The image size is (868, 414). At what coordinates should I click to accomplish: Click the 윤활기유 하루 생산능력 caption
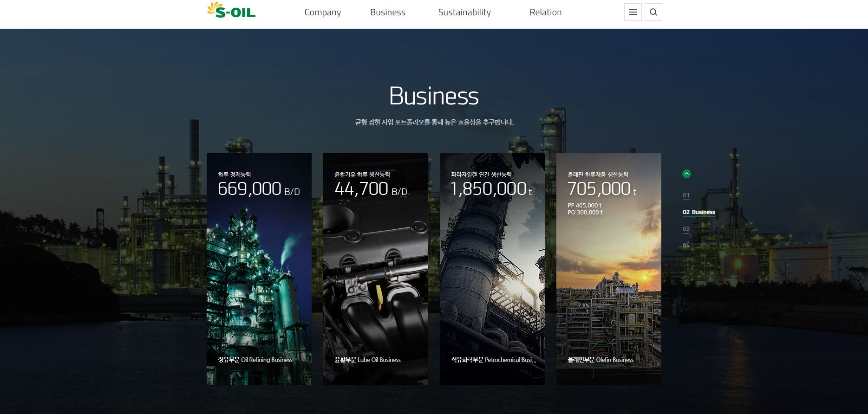click(x=362, y=175)
